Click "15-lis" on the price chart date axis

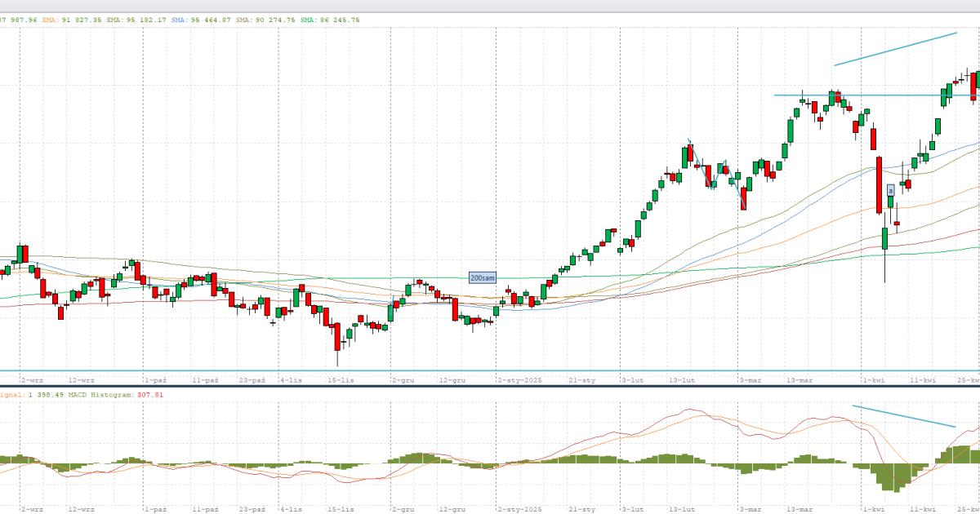point(341,380)
